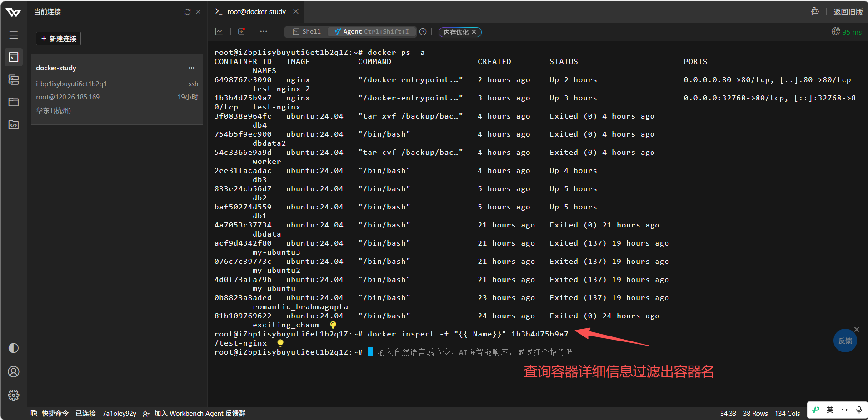Open the server list icon in sidebar

coord(14,80)
